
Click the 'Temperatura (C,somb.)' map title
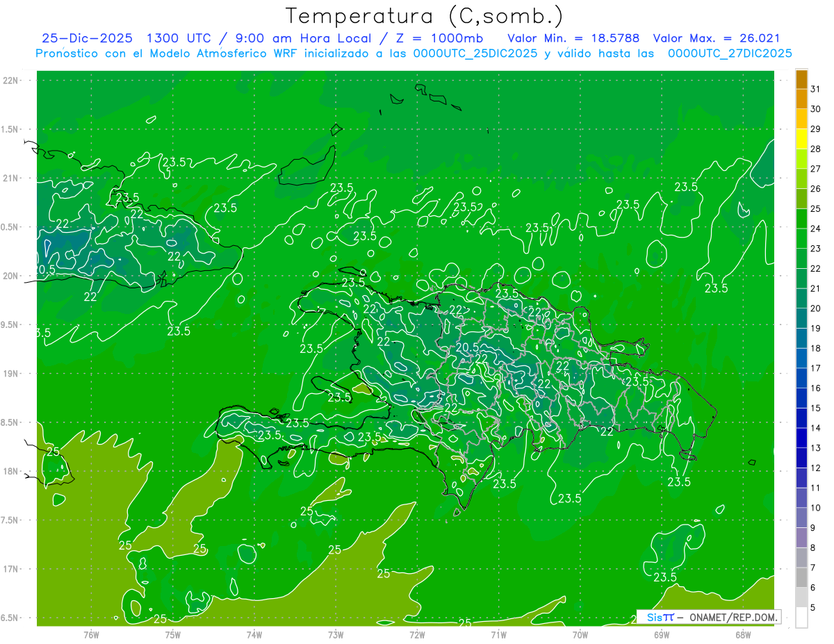click(424, 16)
